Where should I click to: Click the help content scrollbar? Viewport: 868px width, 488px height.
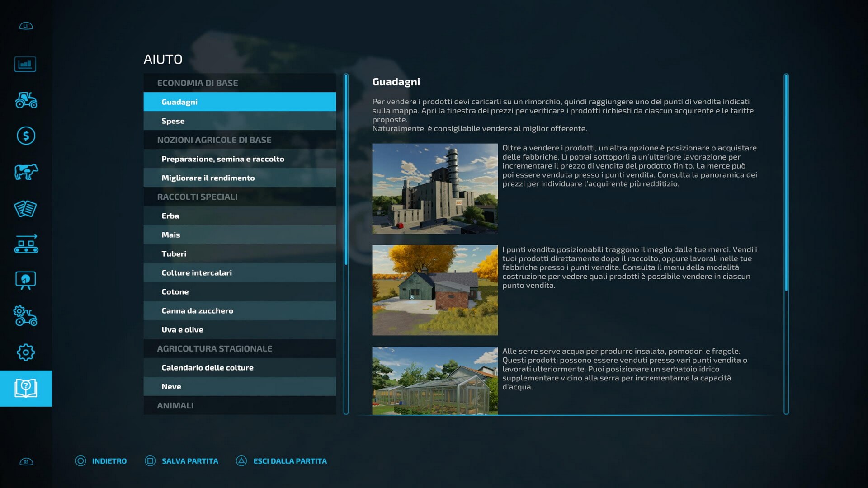[x=786, y=244]
